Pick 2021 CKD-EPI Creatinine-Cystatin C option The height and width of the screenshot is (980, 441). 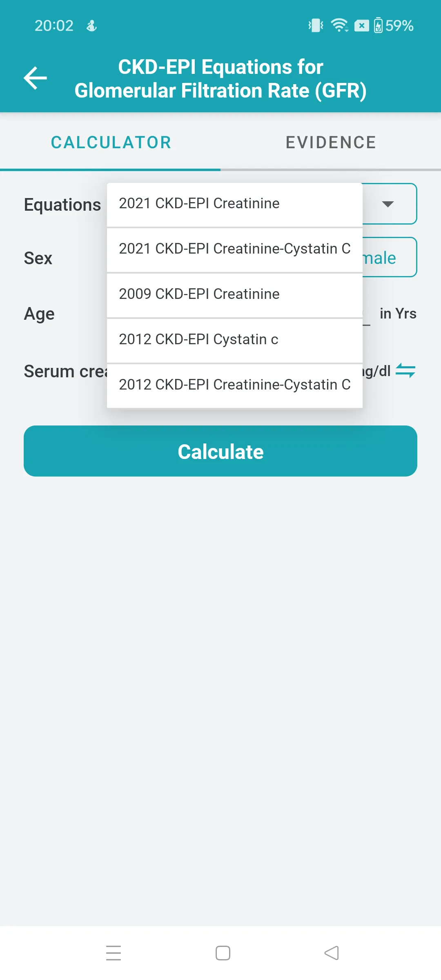click(x=234, y=249)
